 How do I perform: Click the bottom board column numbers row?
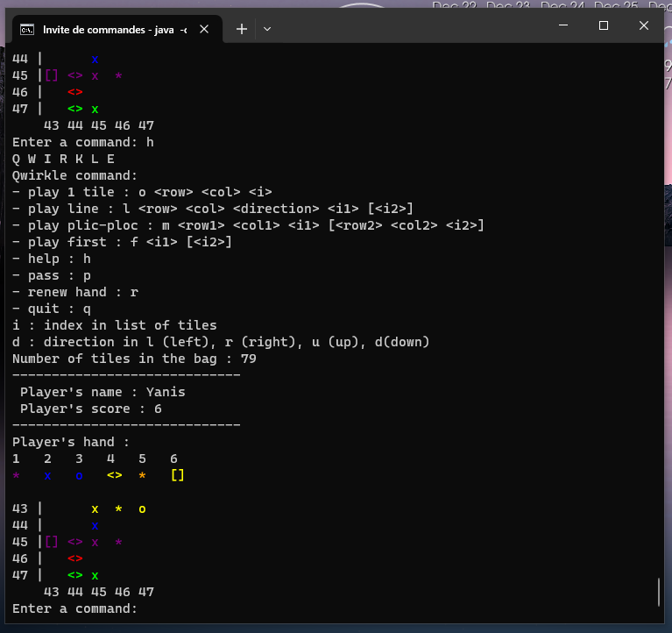pos(99,592)
